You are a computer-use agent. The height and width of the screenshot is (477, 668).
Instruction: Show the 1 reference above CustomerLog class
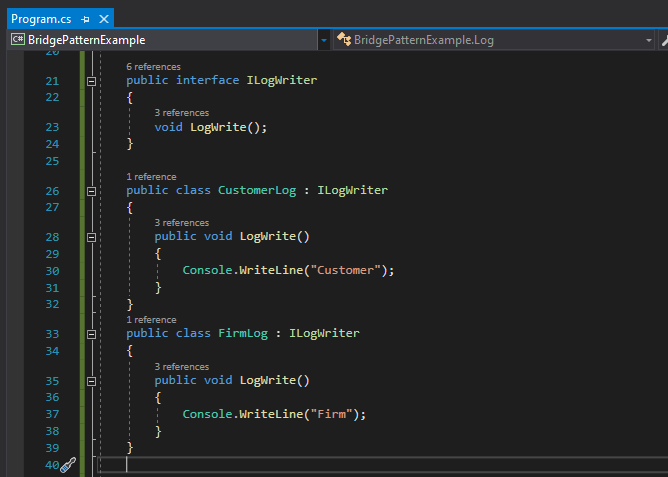151,177
